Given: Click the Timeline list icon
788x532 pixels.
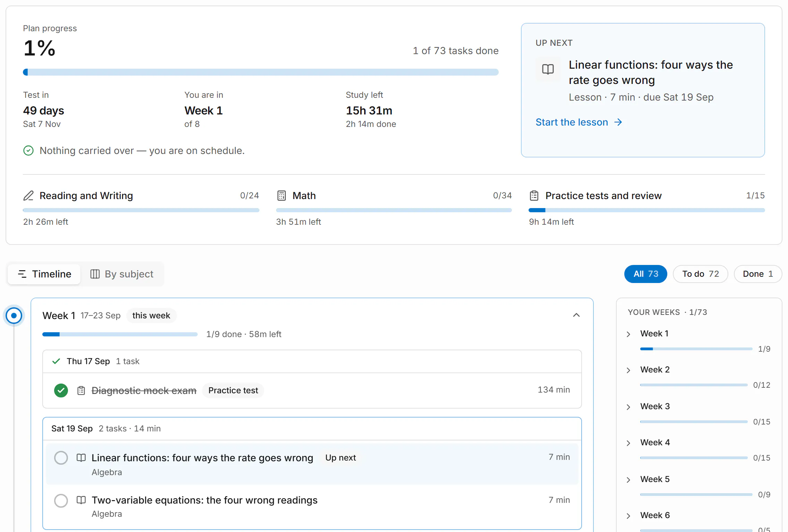Looking at the screenshot, I should tap(22, 274).
